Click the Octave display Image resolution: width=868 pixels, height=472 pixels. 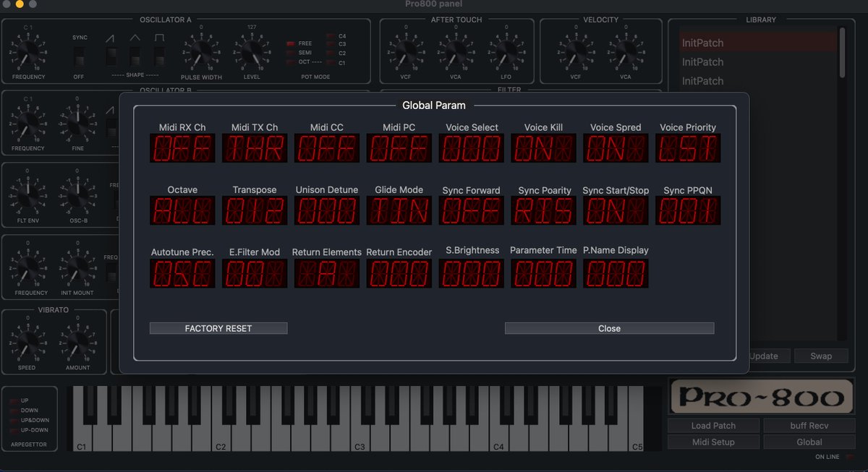tap(182, 211)
